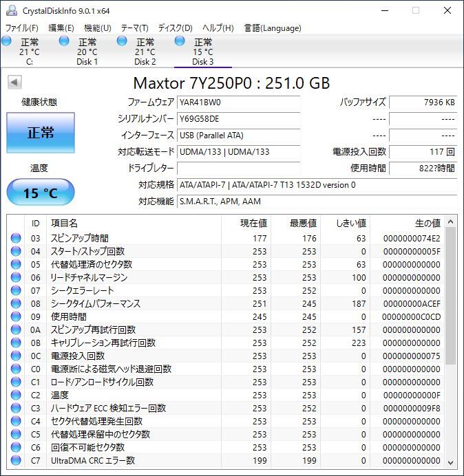Click the interface field USB (Parallel ATA)
The width and height of the screenshot is (464, 476).
238,135
